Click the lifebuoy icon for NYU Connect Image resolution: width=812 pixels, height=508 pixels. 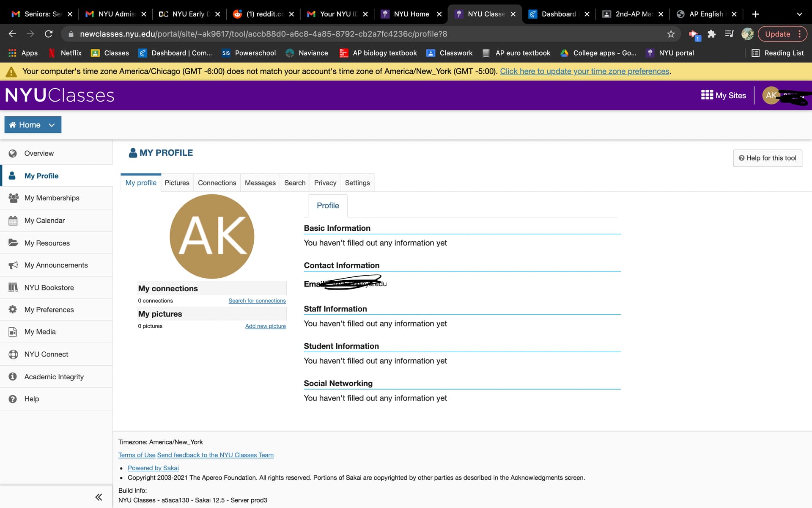pos(13,354)
